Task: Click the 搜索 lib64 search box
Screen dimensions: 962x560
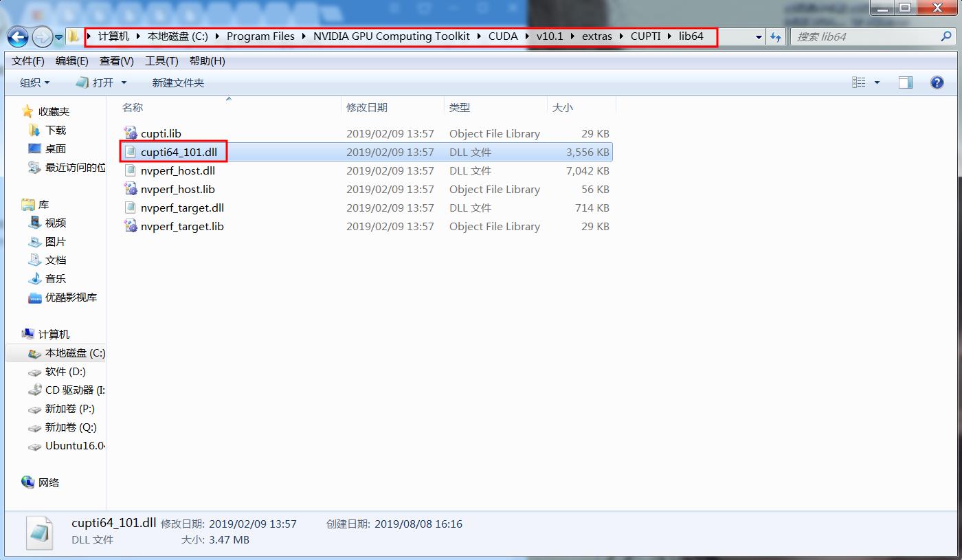Action: tap(873, 36)
